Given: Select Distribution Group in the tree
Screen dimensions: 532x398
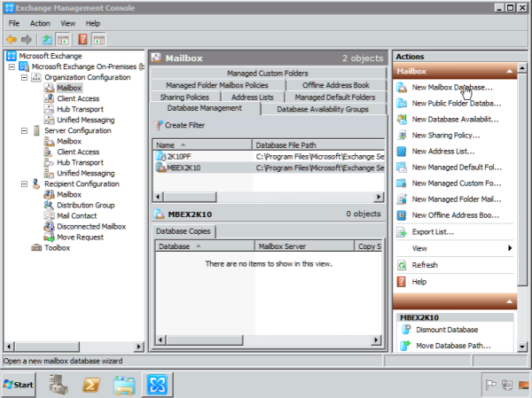Looking at the screenshot, I should pos(85,206).
